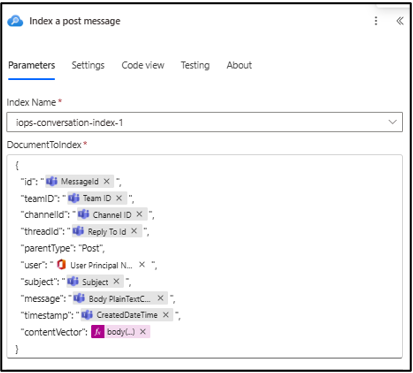Viewport: 413px width, 373px height.
Task: Remove the Reply To Id token
Action: (134, 231)
